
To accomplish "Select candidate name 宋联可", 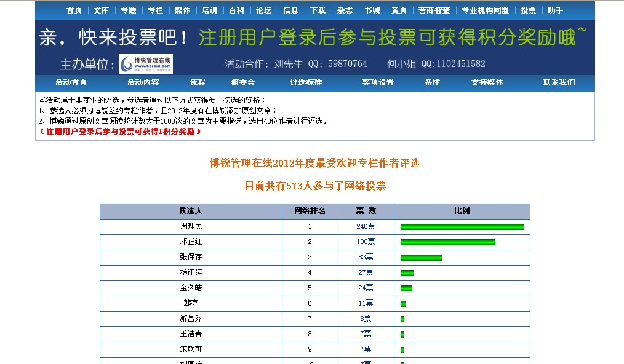I will coord(191,349).
